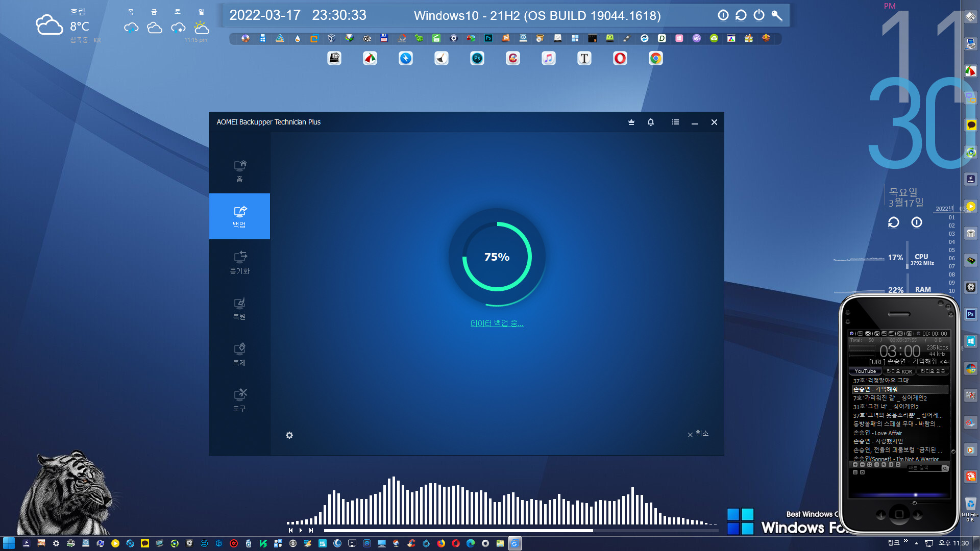Open the 복제 (Clone) sidebar section
Image resolution: width=980 pixels, height=551 pixels.
click(x=239, y=354)
